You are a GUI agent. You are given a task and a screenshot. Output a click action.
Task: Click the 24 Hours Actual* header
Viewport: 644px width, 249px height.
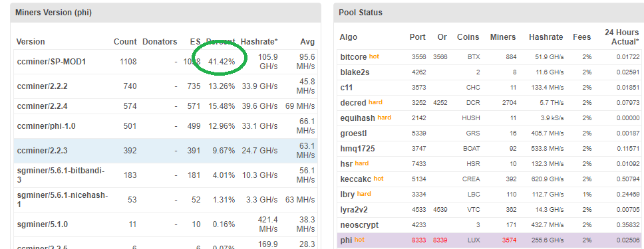[x=621, y=37]
